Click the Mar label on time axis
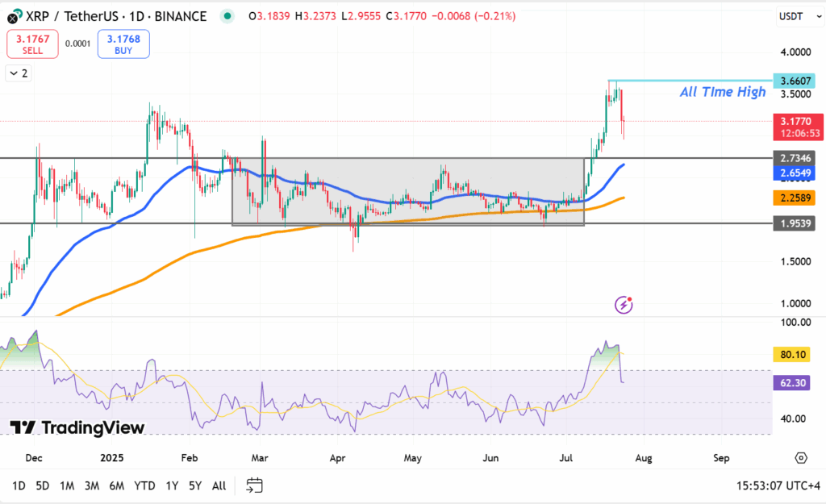The height and width of the screenshot is (504, 826). coord(260,458)
